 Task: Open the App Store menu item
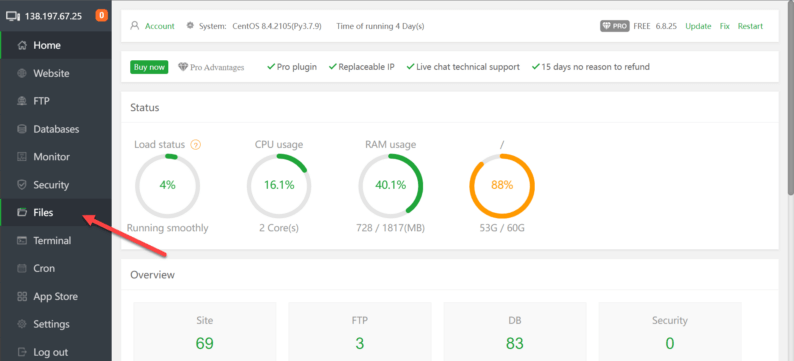(x=56, y=296)
